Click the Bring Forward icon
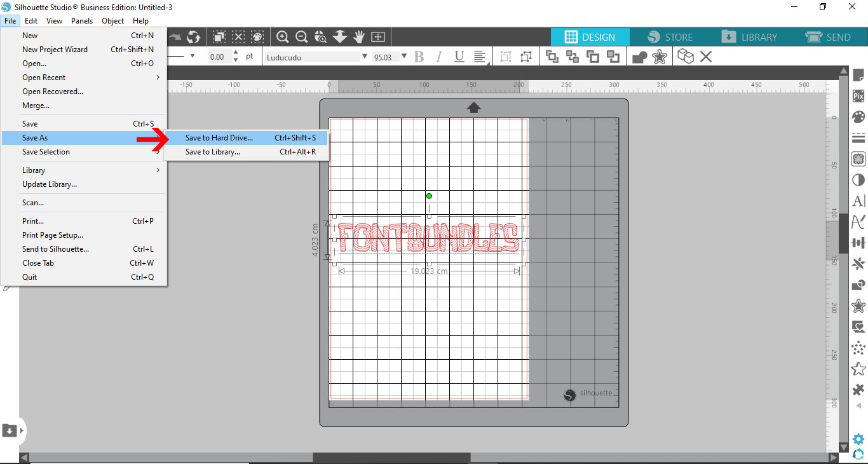Viewport: 868px width, 464px height. [x=593, y=57]
